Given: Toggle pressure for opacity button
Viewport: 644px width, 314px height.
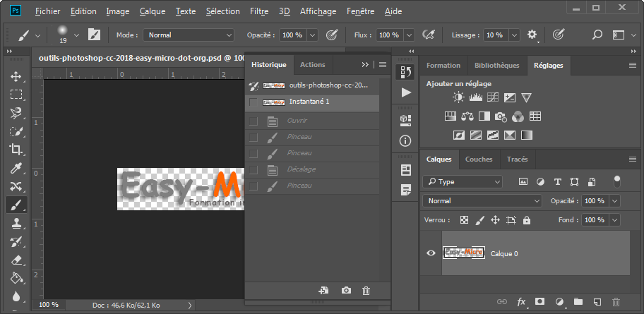Looking at the screenshot, I should [332, 35].
